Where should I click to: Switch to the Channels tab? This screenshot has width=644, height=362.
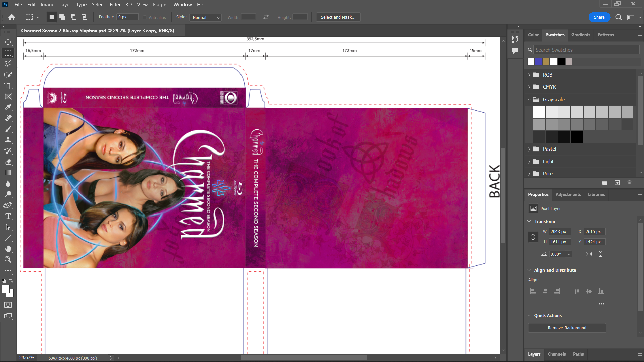pyautogui.click(x=556, y=354)
